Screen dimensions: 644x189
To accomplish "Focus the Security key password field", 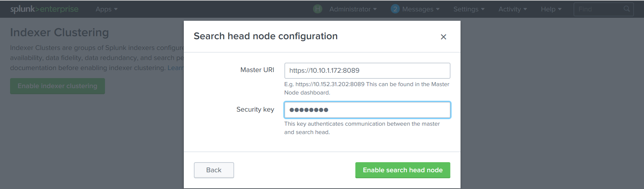I will click(x=367, y=110).
